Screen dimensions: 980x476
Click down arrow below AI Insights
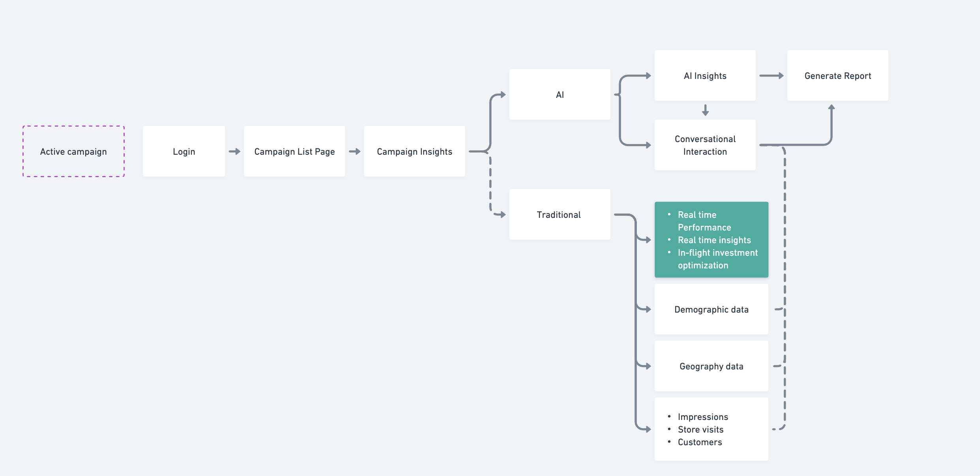[x=705, y=110]
